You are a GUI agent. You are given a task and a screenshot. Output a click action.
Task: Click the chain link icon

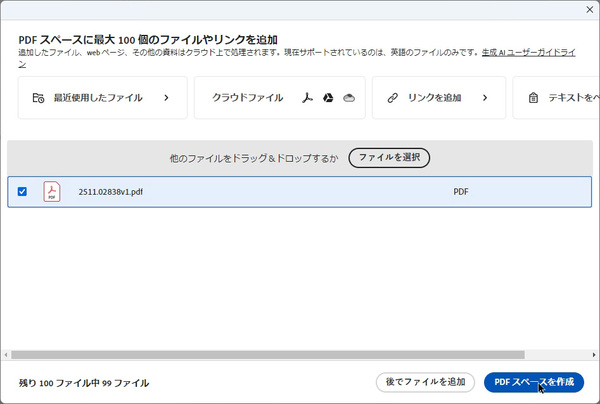[x=393, y=98]
